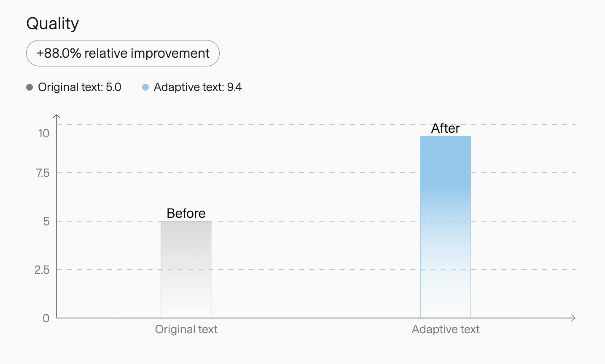Click the top dashed gridline
Viewport: 605px width, 364px height.
316,124
